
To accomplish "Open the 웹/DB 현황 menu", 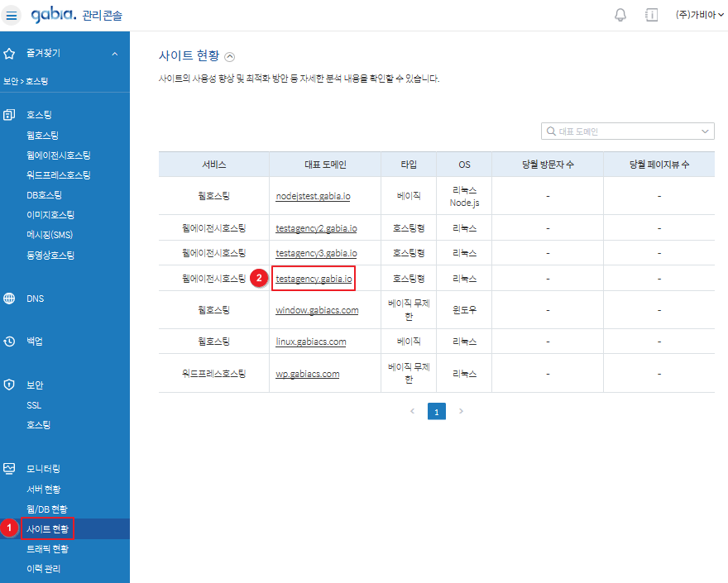I will [47, 509].
